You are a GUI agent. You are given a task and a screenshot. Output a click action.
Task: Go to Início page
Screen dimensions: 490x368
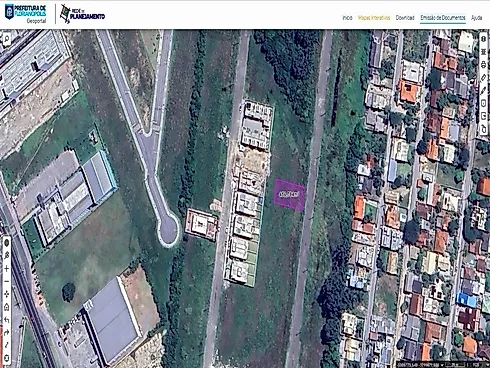click(x=347, y=18)
